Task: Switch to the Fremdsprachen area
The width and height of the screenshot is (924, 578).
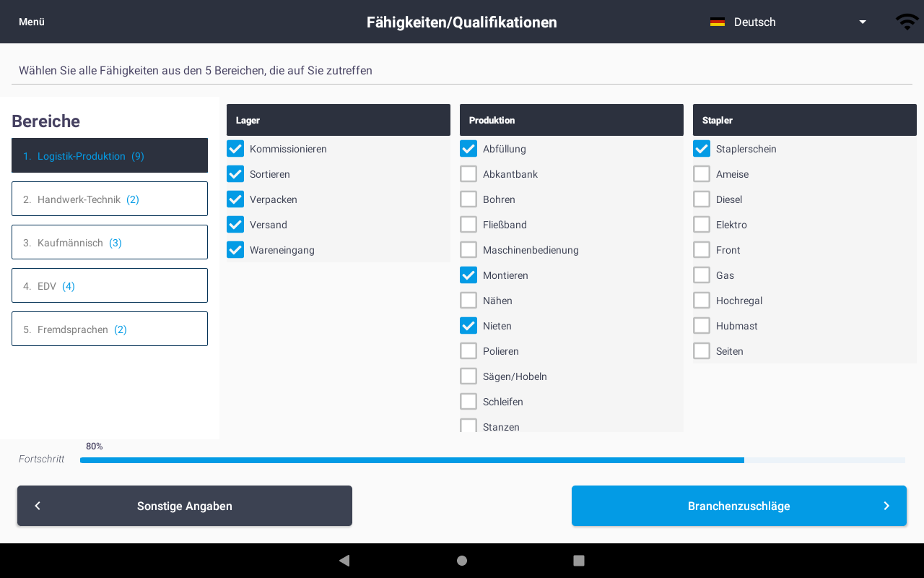Action: tap(110, 329)
